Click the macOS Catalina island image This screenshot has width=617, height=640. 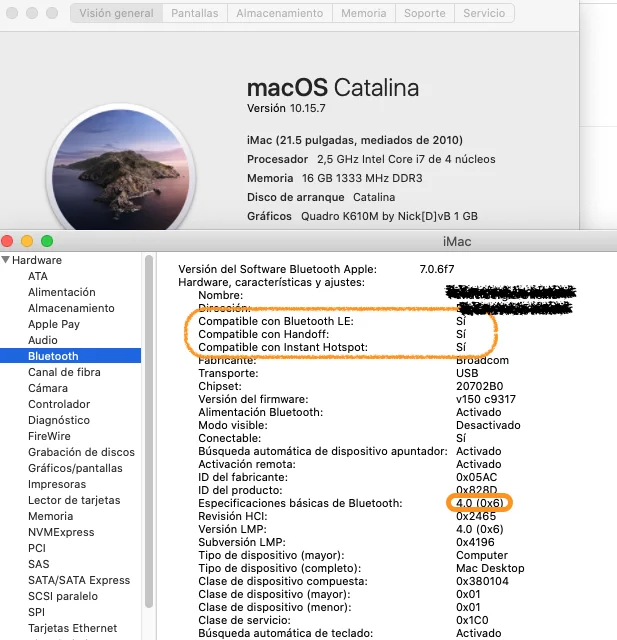(x=121, y=169)
